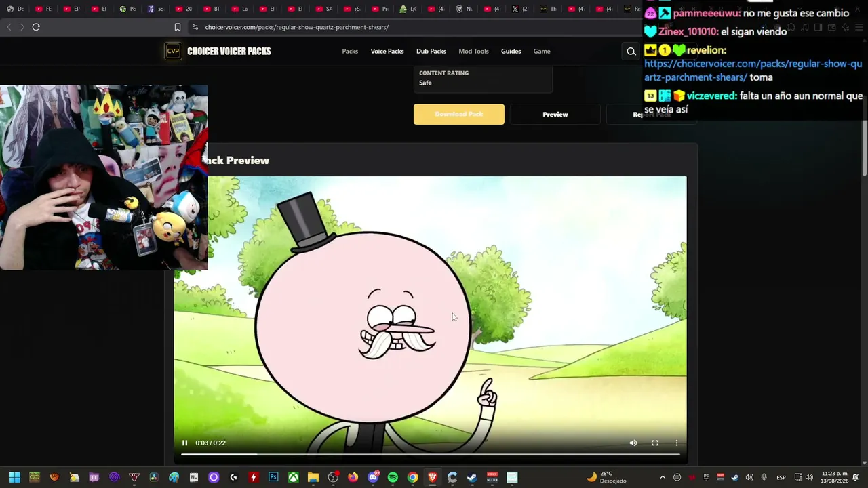The width and height of the screenshot is (868, 488).
Task: Go back with the browser back arrow
Action: tap(9, 27)
